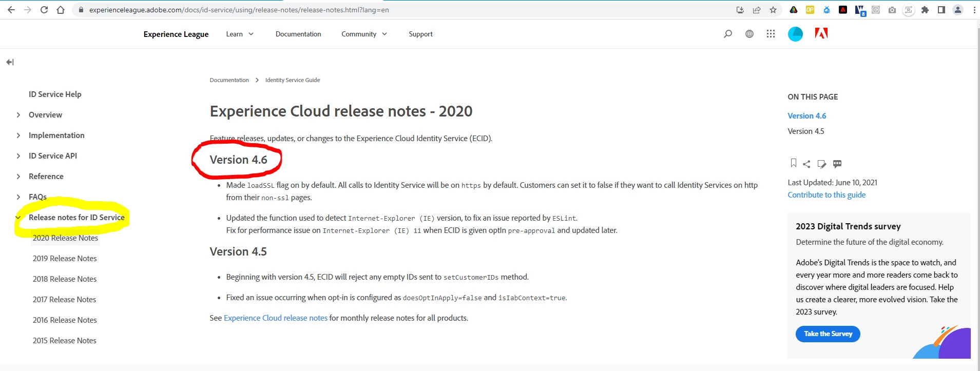Open Contribute to this guide link
The image size is (980, 371).
pyautogui.click(x=827, y=195)
